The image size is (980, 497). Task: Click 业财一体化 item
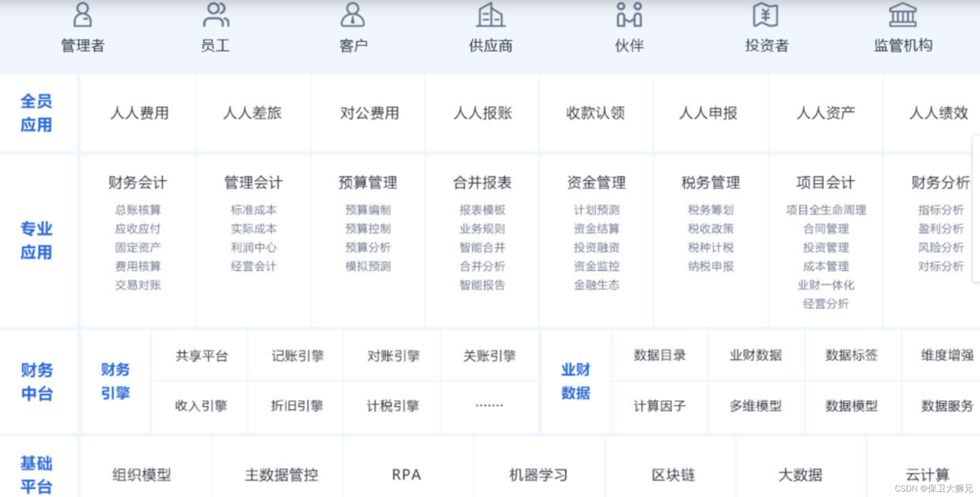tap(826, 285)
